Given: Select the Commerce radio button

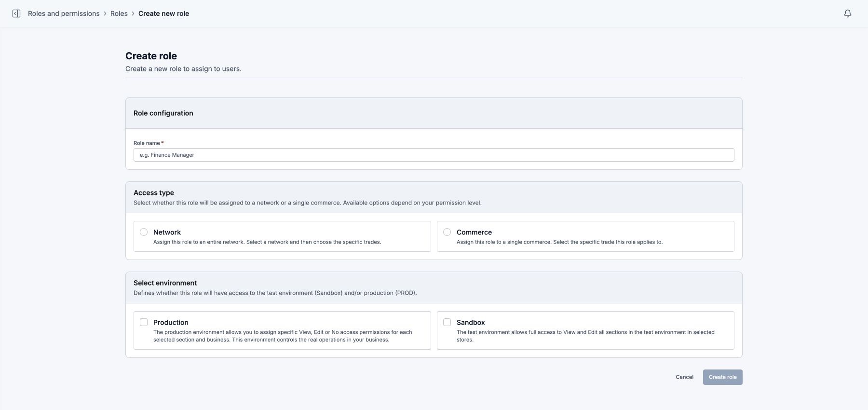Looking at the screenshot, I should (447, 232).
